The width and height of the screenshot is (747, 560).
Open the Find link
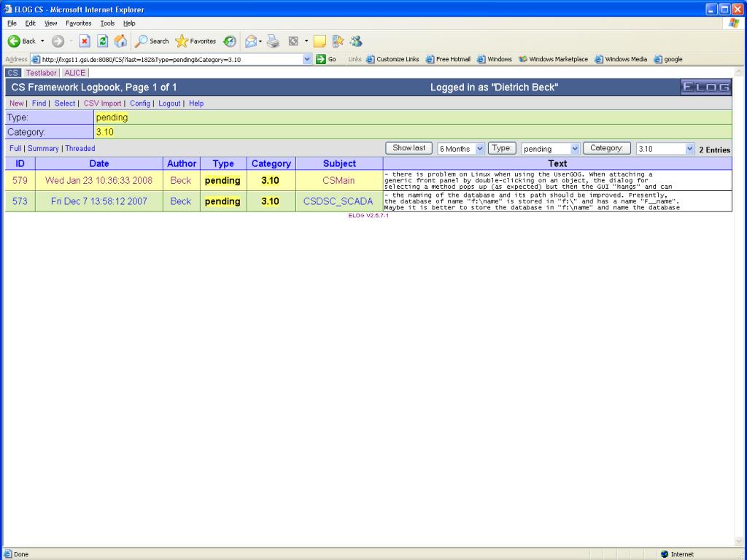[39, 104]
